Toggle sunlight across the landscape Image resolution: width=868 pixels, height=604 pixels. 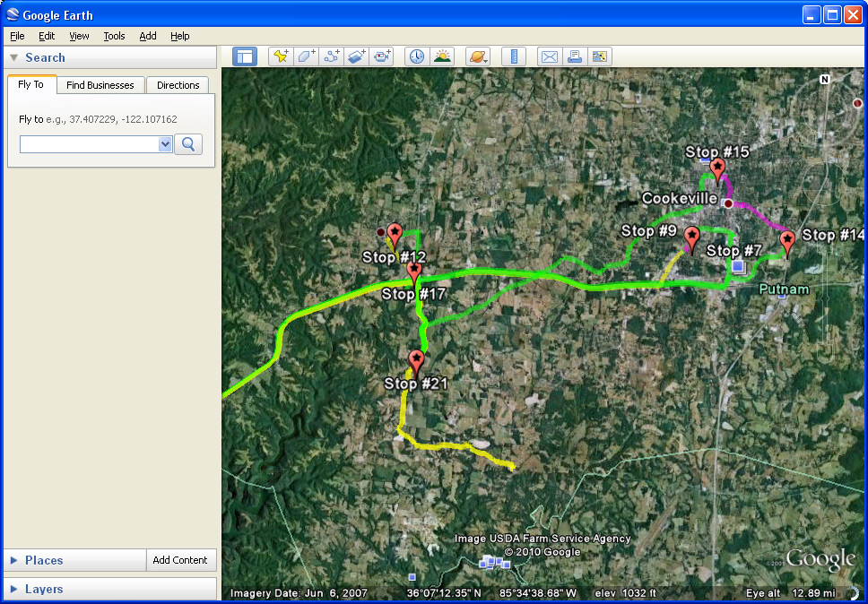(x=442, y=56)
